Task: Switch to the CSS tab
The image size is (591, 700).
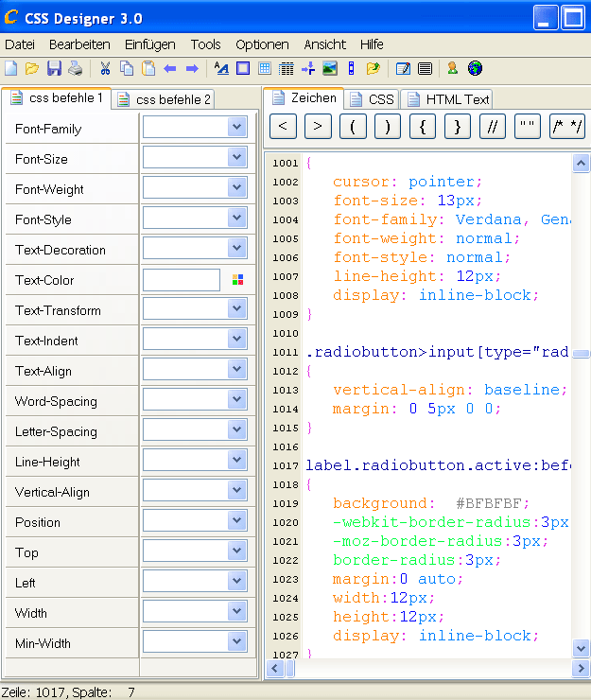Action: (373, 99)
